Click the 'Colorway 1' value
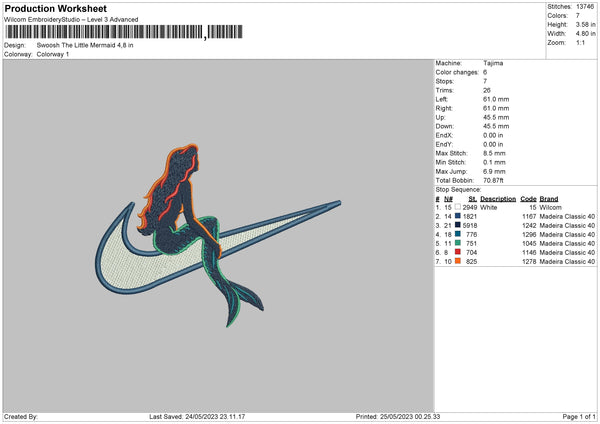Viewport: 600px width, 424px height. point(53,54)
